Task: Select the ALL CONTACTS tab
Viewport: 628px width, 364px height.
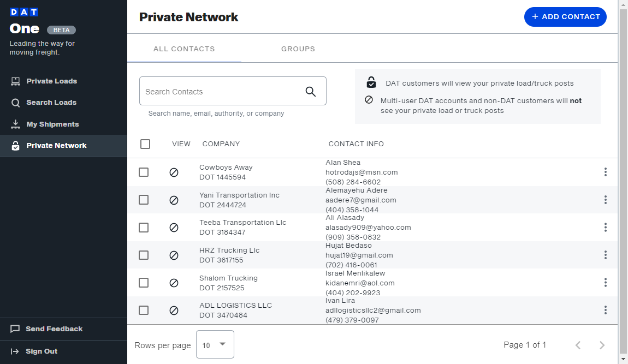Action: point(184,49)
